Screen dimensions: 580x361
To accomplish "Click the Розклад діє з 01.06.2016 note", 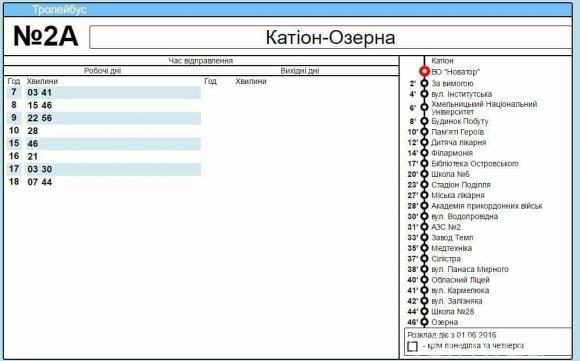I will 452,335.
